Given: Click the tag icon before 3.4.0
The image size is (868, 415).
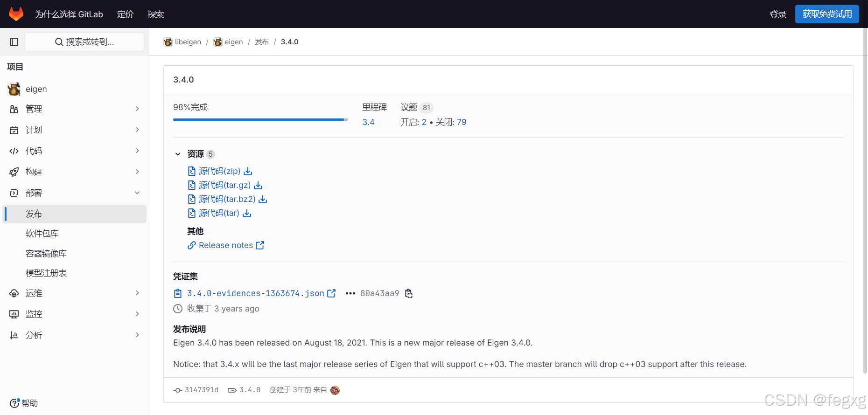Looking at the screenshot, I should click(x=232, y=390).
